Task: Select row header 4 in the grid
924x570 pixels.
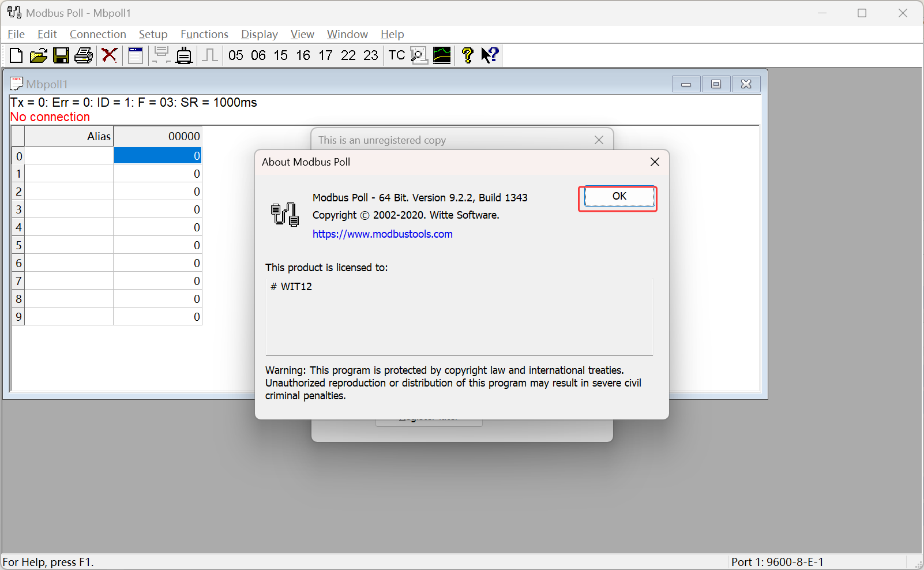Action: [x=18, y=227]
